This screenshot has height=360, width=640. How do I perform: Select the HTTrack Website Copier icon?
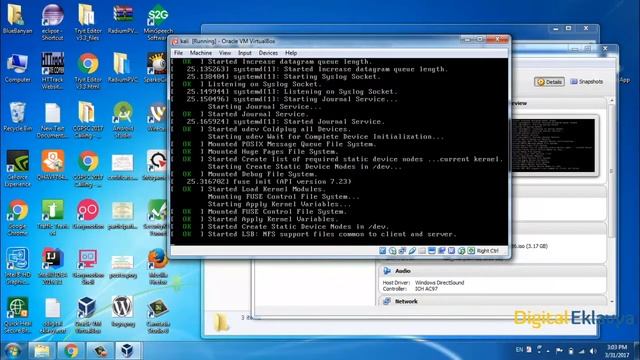[x=52, y=71]
